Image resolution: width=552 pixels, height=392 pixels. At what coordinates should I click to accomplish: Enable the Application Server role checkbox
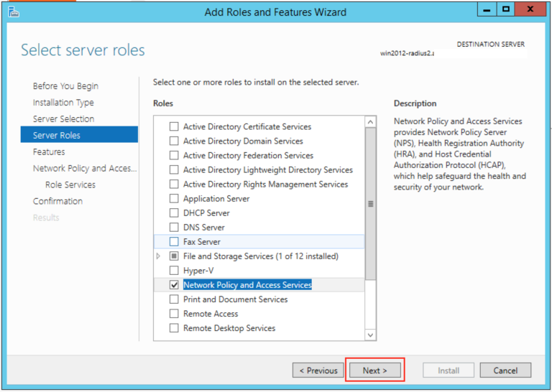(x=174, y=199)
